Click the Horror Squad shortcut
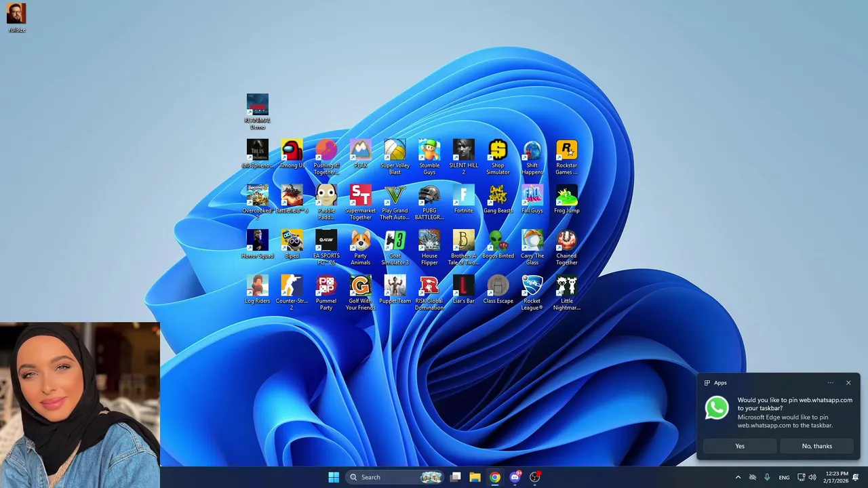Image resolution: width=868 pixels, height=488 pixels. coord(258,245)
